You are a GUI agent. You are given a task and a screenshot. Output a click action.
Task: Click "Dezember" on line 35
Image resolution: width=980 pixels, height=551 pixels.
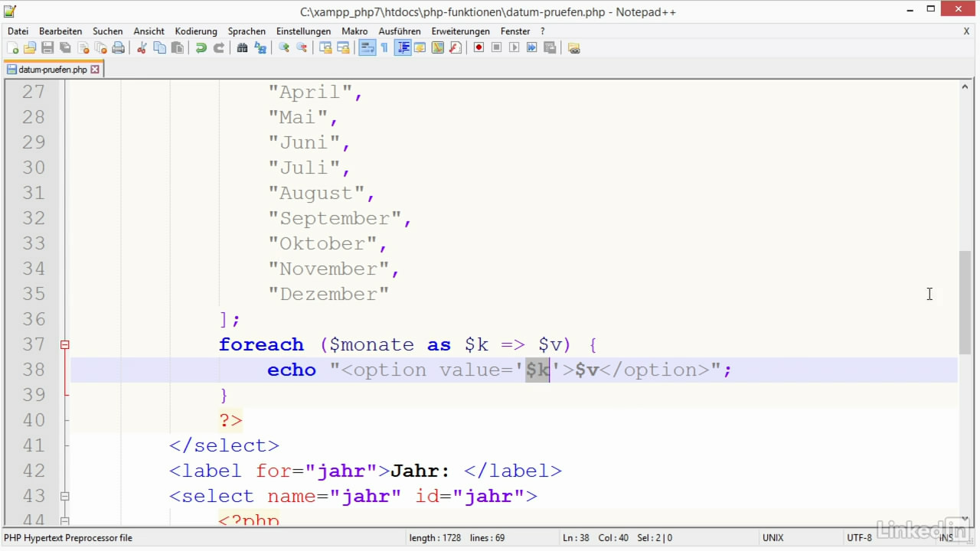pos(328,294)
